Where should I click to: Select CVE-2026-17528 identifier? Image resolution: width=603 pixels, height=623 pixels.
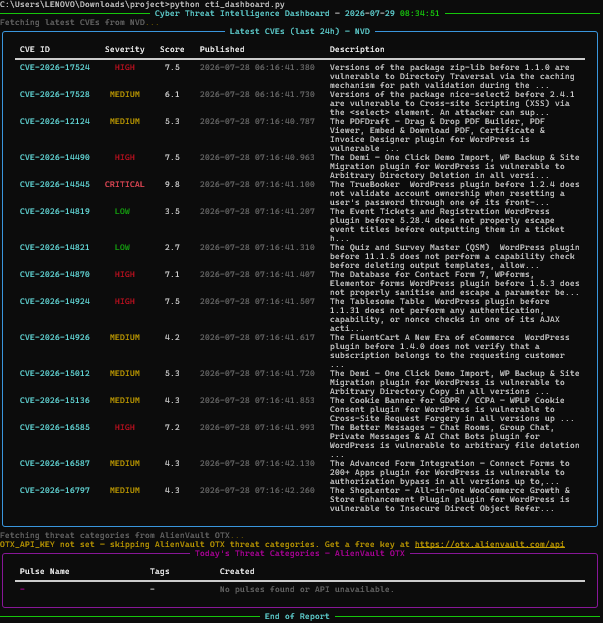pyautogui.click(x=55, y=94)
